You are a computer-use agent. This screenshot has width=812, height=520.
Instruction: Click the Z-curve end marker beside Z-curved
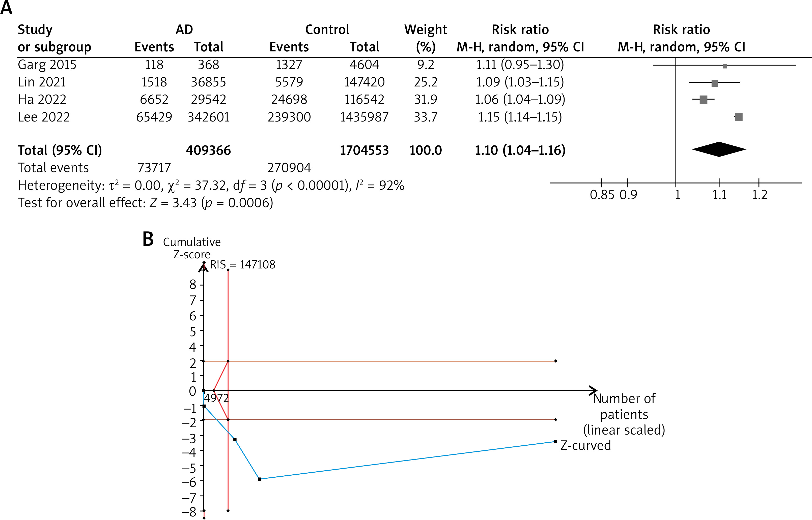click(555, 442)
